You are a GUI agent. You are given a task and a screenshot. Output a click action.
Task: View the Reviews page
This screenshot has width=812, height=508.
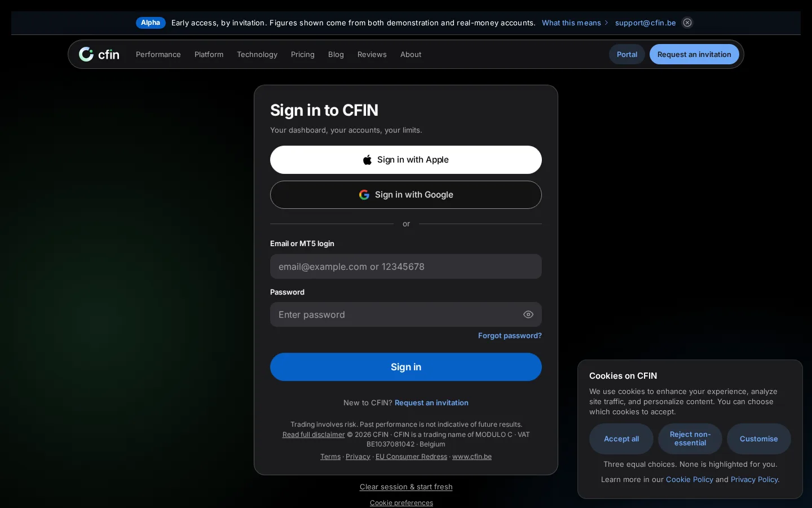click(372, 54)
